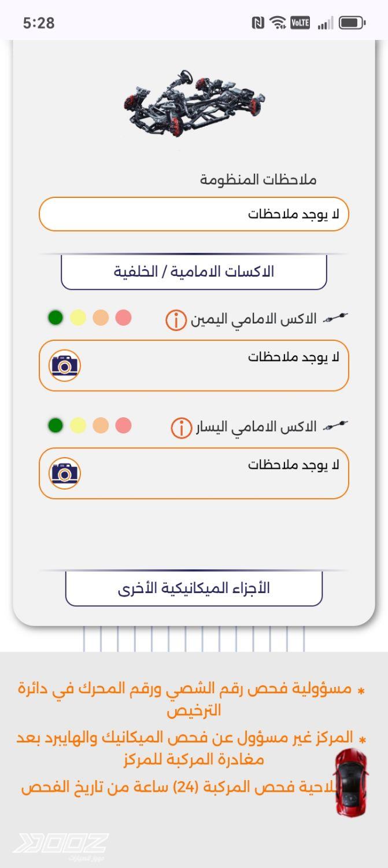Tap the logo at the bottom left

click(x=61, y=845)
